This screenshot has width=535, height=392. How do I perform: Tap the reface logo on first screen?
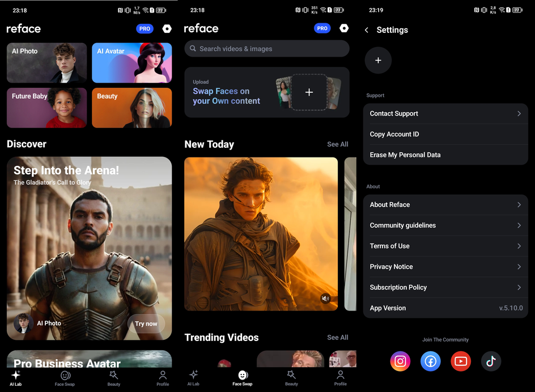(24, 29)
